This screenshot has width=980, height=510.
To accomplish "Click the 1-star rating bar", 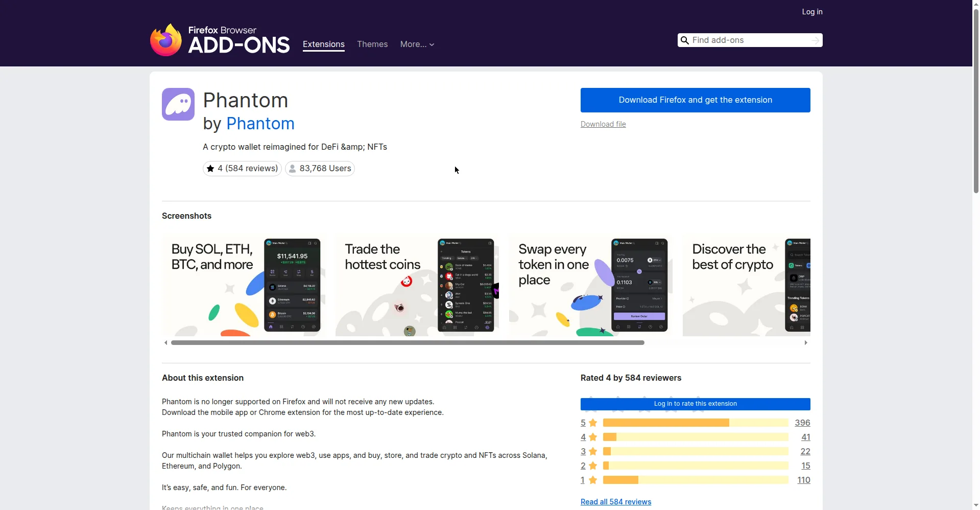I will coord(696,480).
